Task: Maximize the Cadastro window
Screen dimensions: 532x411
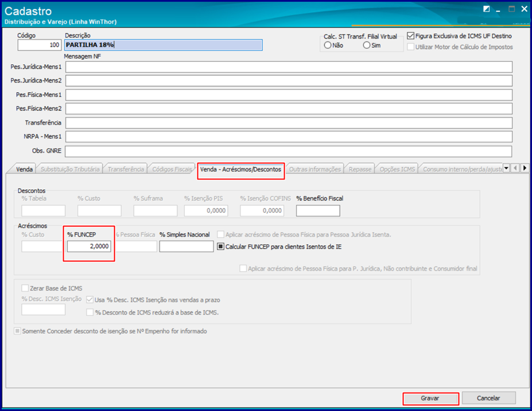Action: 511,9
